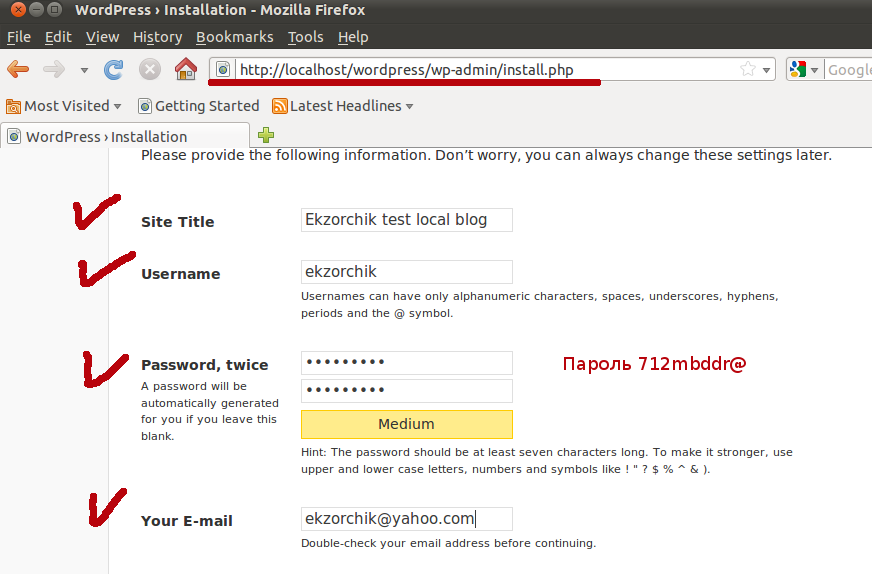Image resolution: width=872 pixels, height=574 pixels.
Task: Expand the search engine selector dropdown
Action: [x=815, y=70]
